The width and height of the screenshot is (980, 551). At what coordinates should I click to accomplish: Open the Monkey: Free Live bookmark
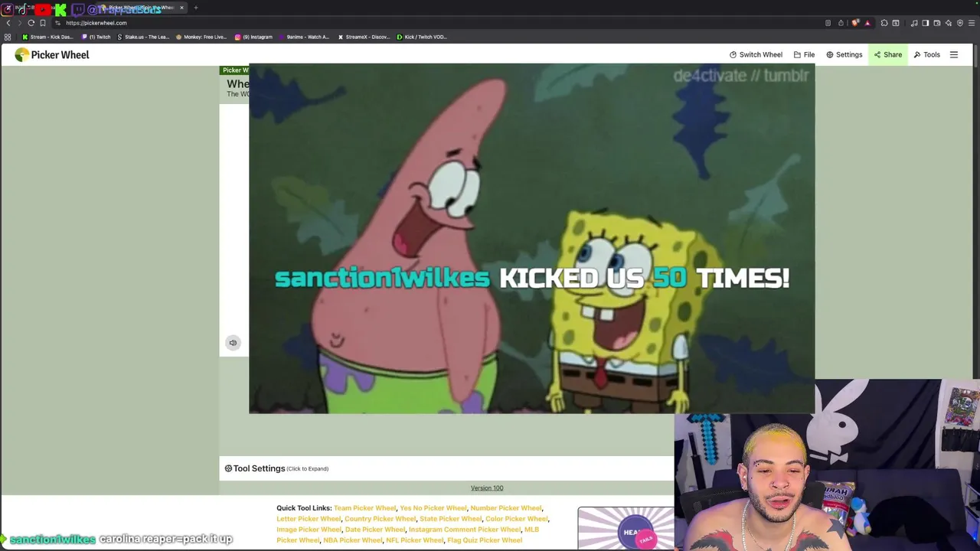[201, 37]
